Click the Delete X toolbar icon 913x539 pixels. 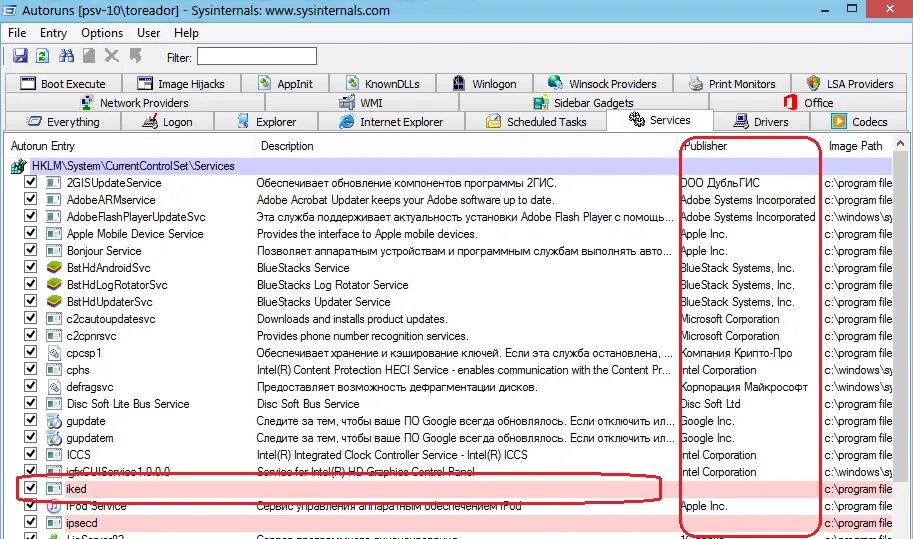click(x=112, y=56)
